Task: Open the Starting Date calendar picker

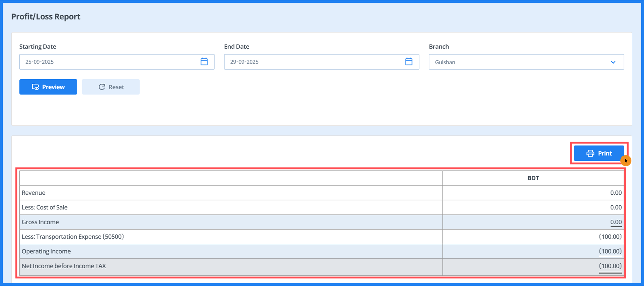Action: 204,62
